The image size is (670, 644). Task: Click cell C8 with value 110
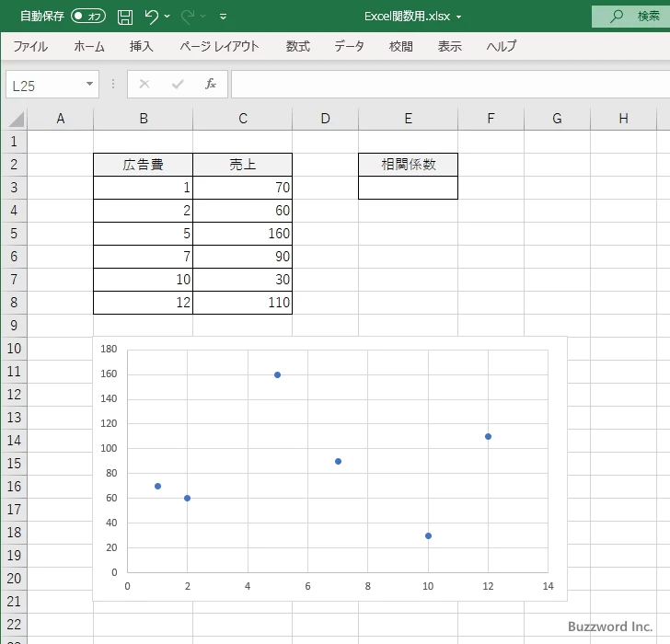click(243, 303)
